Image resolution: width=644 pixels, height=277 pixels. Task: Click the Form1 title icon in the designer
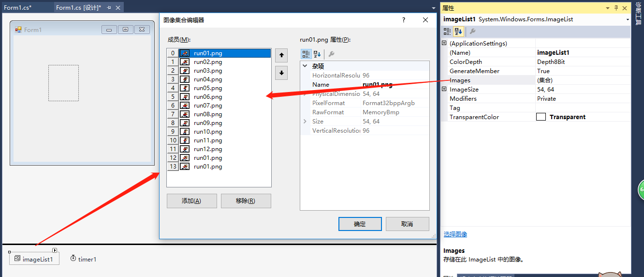(18, 30)
